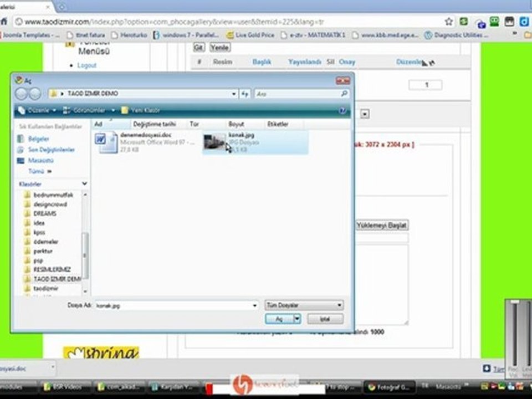Image resolution: width=532 pixels, height=399 pixels.
Task: Click the Düzenle column link on webpage
Action: [409, 62]
